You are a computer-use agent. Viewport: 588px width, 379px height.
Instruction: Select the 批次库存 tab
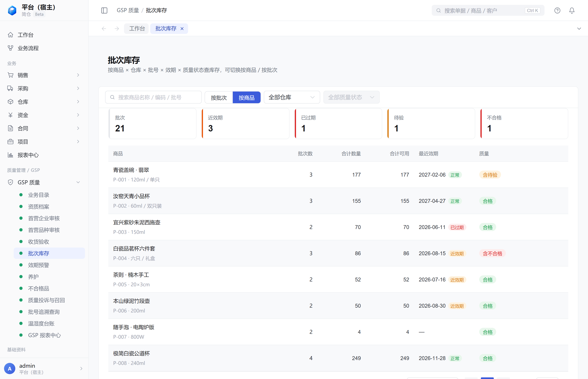click(166, 29)
